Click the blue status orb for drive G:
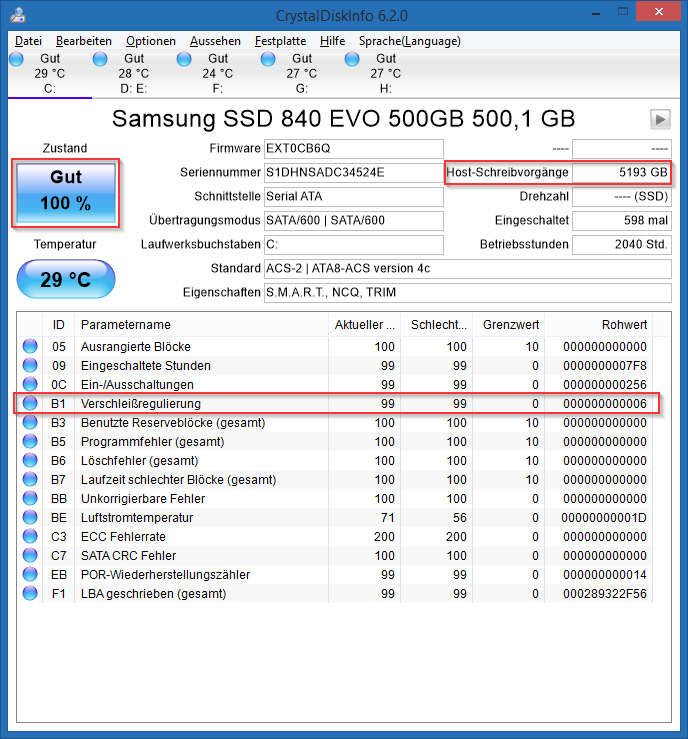688x739 pixels. pos(268,59)
